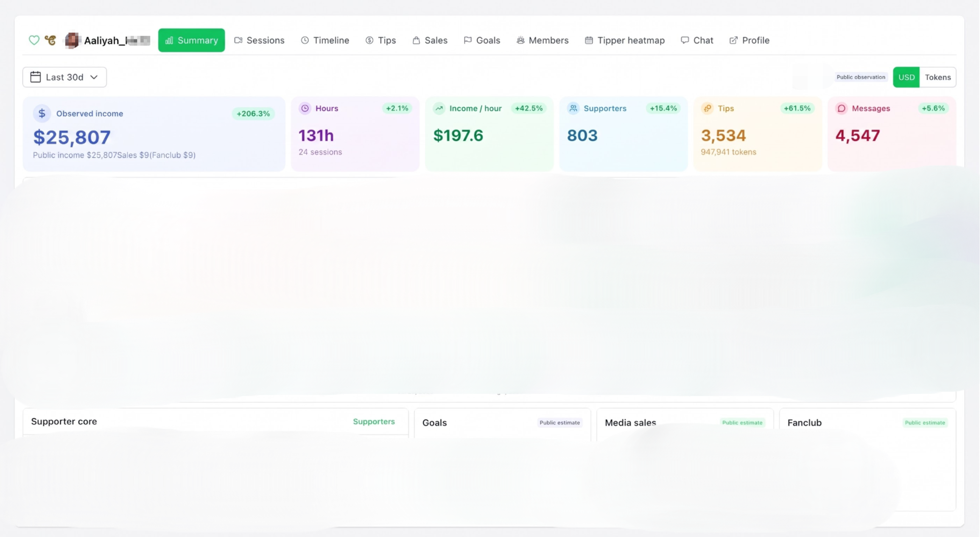The image size is (980, 537).
Task: Switch to the Summary tab
Action: [x=191, y=40]
